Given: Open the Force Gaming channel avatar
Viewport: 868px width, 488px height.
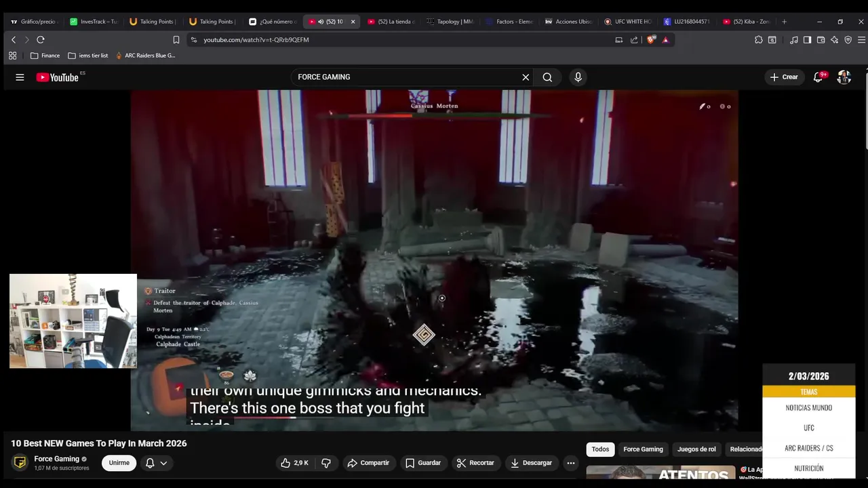Looking at the screenshot, I should [x=20, y=463].
